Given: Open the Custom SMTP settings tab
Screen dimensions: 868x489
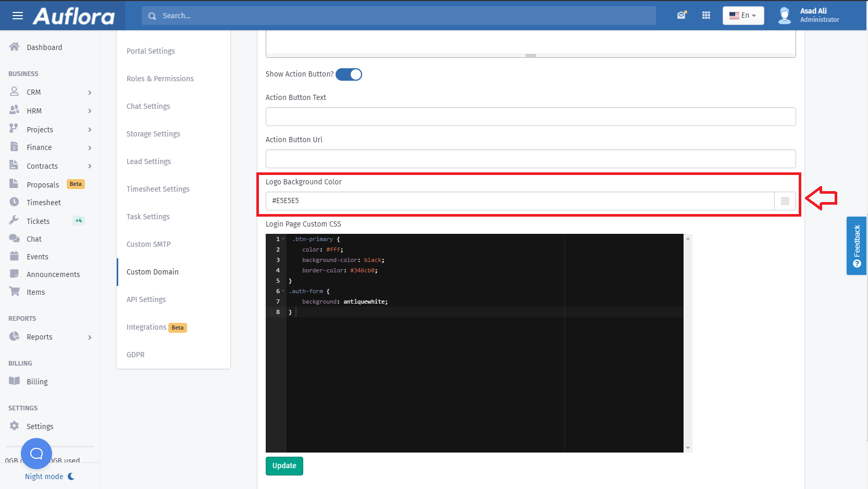Looking at the screenshot, I should (x=148, y=244).
